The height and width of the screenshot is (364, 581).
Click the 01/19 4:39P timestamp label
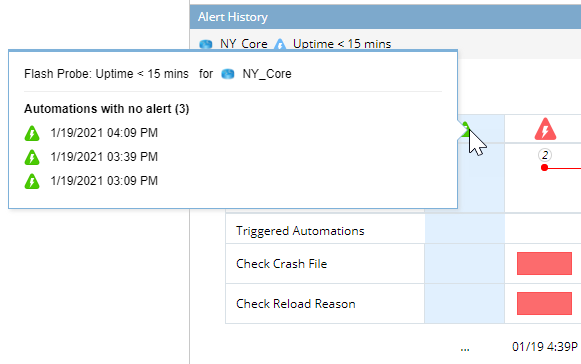[545, 347]
